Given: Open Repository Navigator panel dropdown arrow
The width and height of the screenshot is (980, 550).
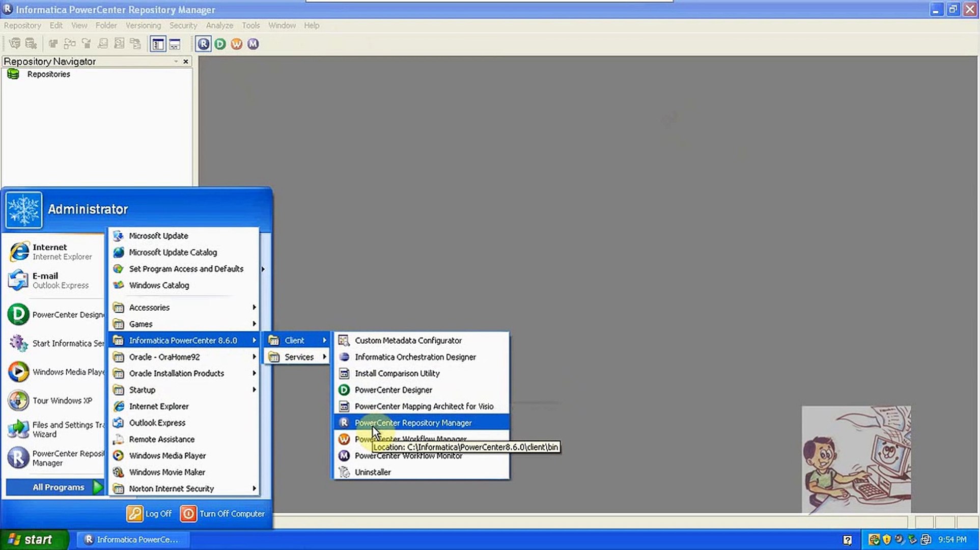Looking at the screenshot, I should pyautogui.click(x=176, y=62).
